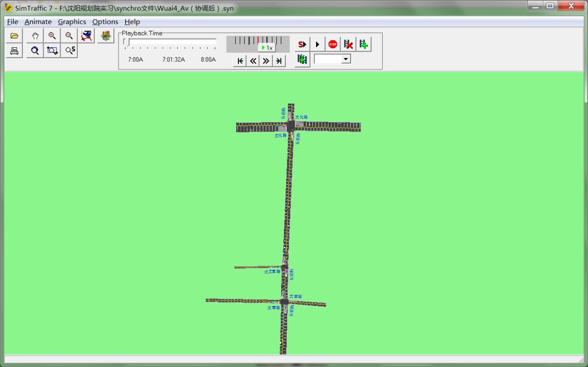Open the interval selection dropdown
588x367 pixels.
click(x=345, y=59)
